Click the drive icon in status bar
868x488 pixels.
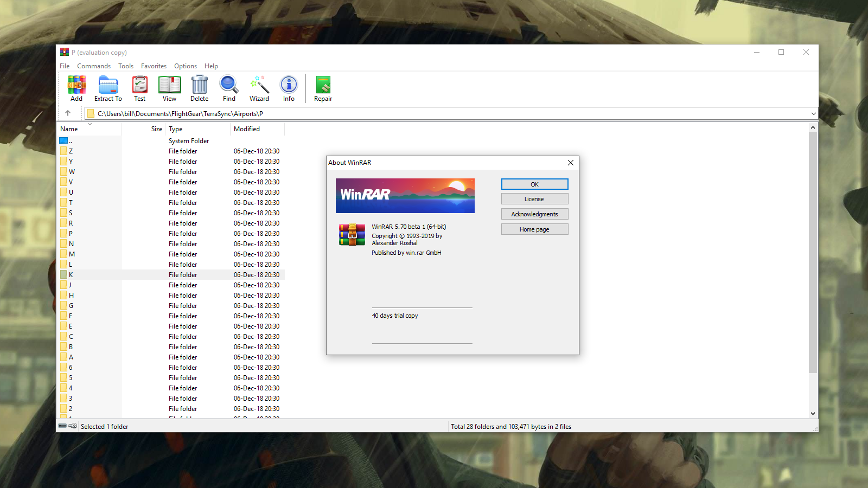[x=62, y=426]
